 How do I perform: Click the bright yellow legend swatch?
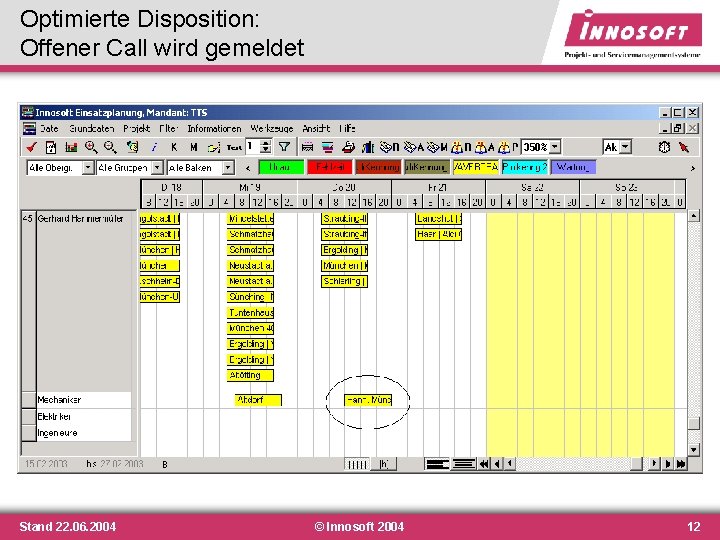(476, 168)
